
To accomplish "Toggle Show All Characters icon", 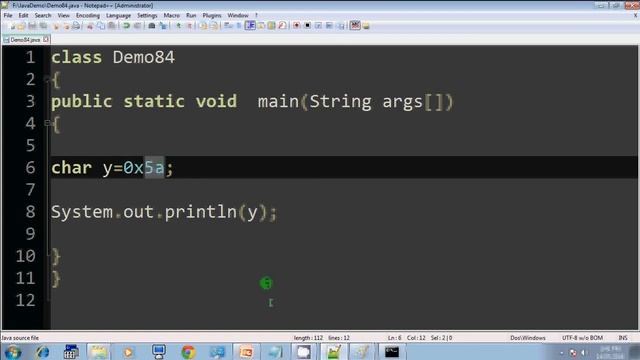I will pyautogui.click(x=239, y=26).
